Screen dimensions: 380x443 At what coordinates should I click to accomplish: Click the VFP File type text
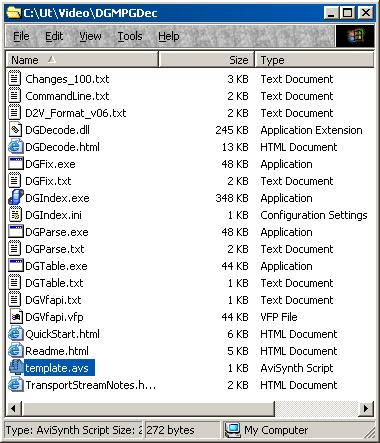click(279, 317)
